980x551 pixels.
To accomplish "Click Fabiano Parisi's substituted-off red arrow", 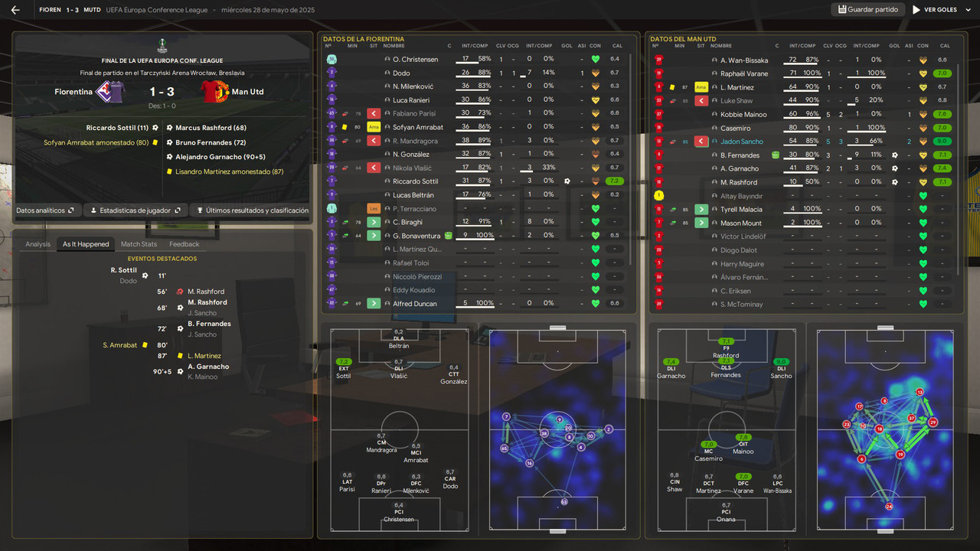I will [x=374, y=114].
